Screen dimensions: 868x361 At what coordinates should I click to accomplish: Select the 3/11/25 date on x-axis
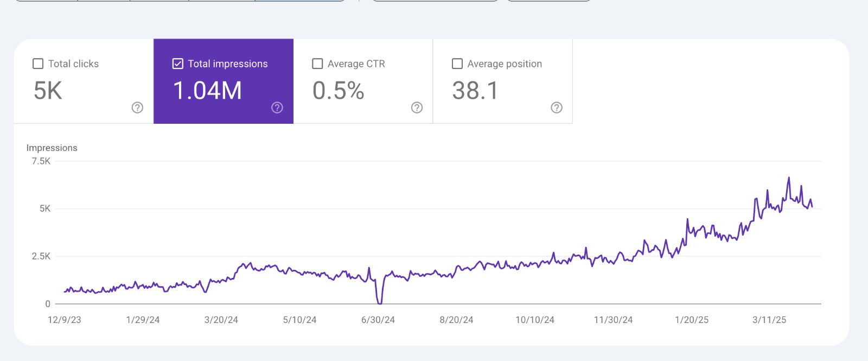pos(769,320)
